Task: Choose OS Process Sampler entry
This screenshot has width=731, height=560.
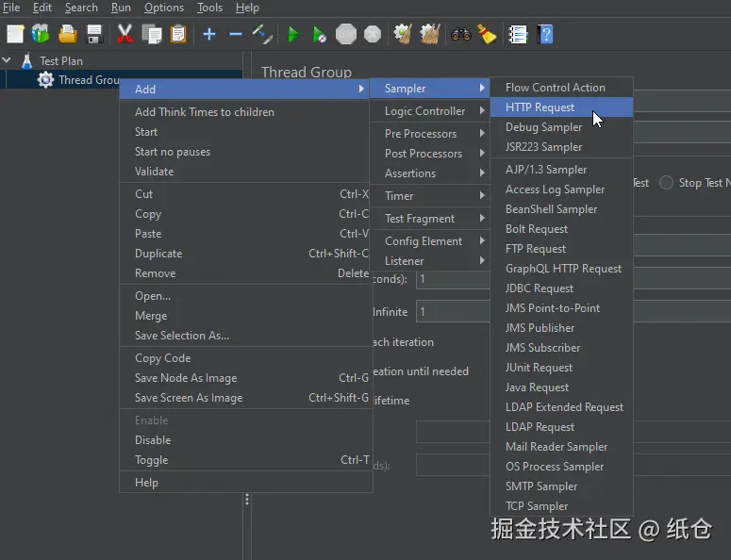Action: pos(562,467)
